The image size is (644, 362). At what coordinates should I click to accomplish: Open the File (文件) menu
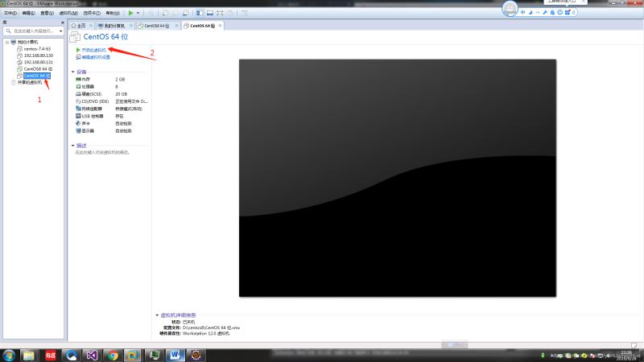coord(10,13)
